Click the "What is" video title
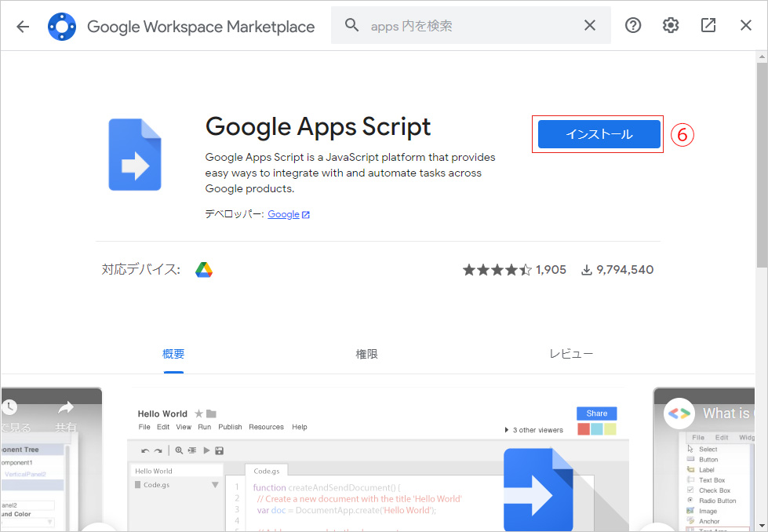Screen dimensions: 768x532 [x=727, y=414]
